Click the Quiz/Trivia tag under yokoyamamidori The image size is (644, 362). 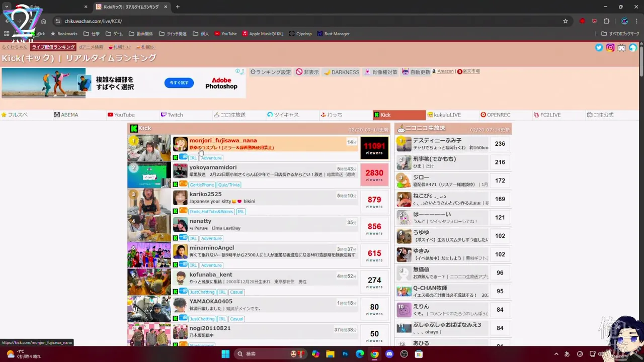[x=229, y=185]
